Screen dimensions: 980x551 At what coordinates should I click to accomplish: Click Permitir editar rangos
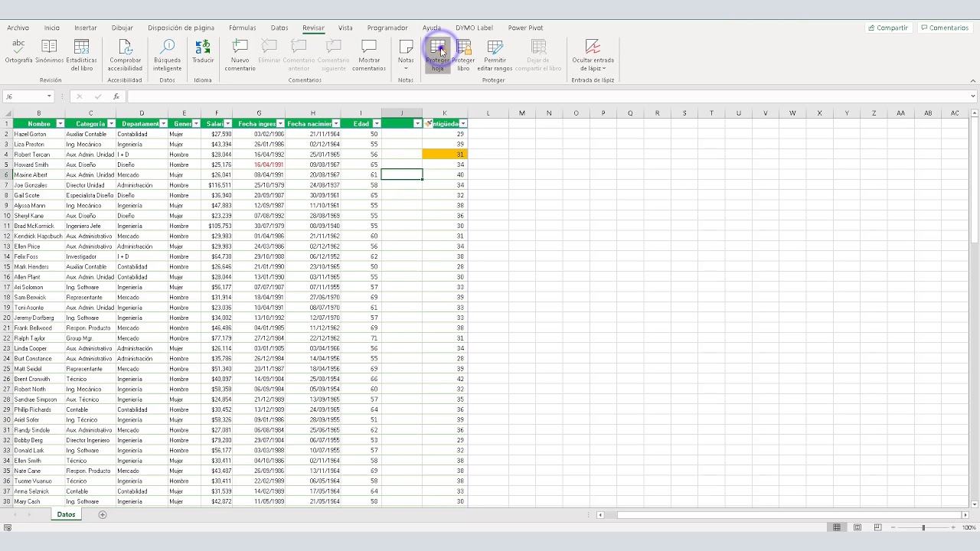495,55
